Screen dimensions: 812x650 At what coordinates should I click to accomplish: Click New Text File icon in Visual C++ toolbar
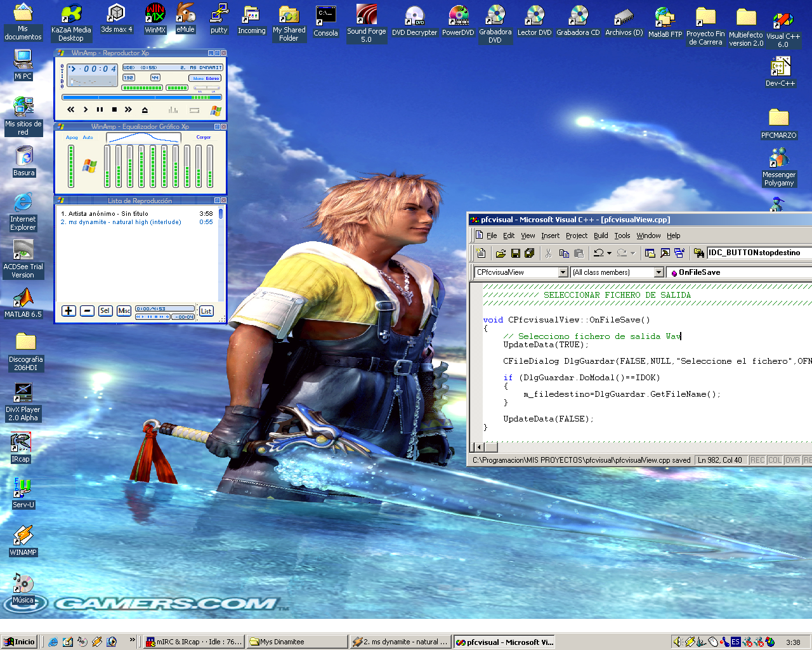(481, 253)
